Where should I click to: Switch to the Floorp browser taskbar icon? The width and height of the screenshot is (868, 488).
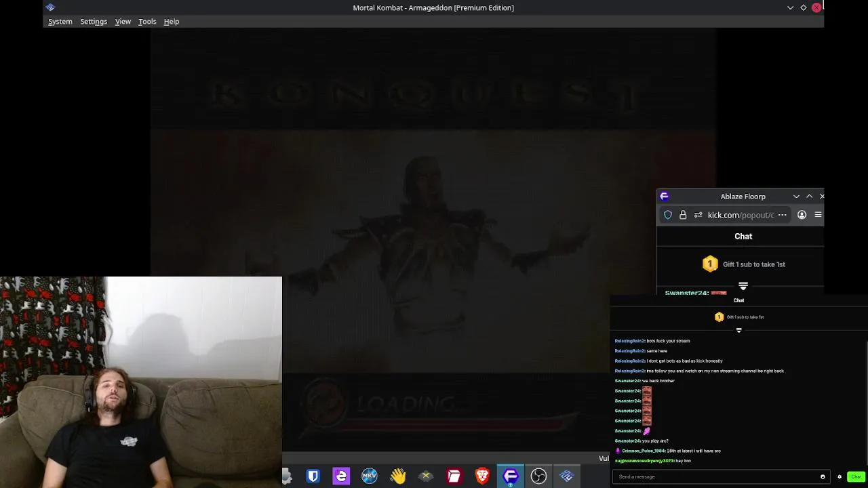511,476
